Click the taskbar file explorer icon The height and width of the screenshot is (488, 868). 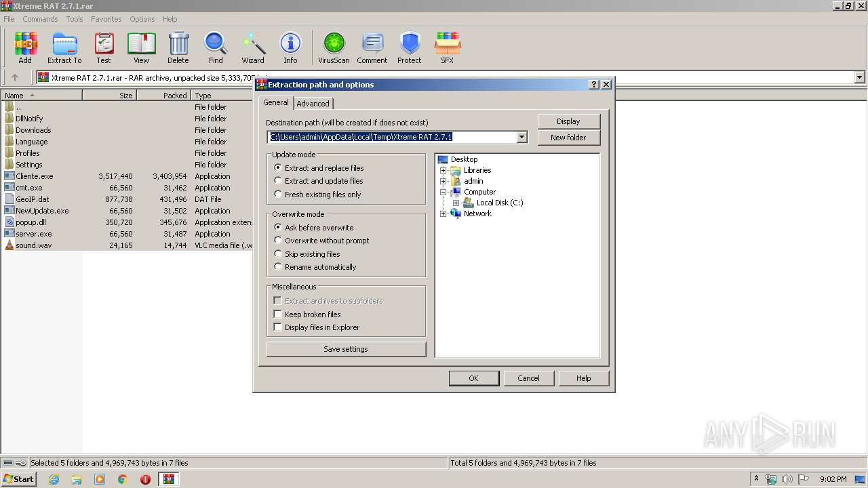tap(77, 479)
